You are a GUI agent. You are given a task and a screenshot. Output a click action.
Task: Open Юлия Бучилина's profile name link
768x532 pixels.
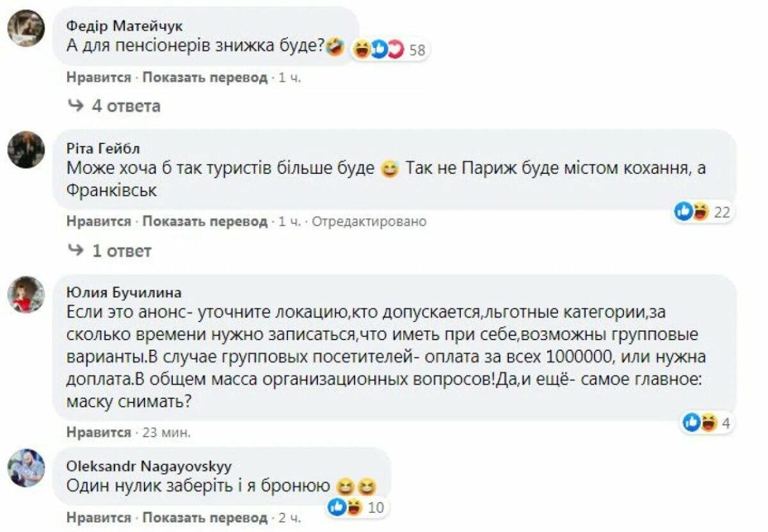coord(124,292)
